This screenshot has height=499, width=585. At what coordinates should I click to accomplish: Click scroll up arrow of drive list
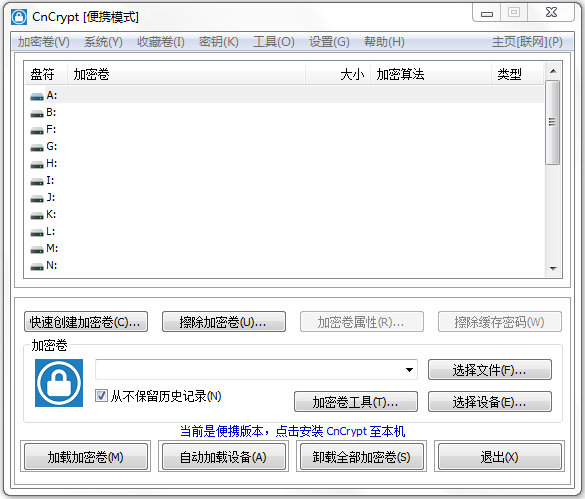coord(553,71)
